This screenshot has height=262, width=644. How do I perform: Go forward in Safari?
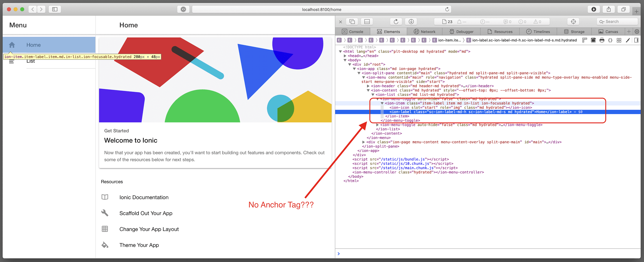41,9
